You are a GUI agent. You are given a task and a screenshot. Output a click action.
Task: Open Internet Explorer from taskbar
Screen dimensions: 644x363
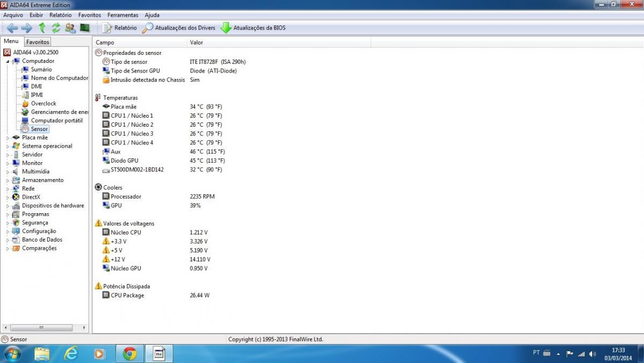click(71, 353)
